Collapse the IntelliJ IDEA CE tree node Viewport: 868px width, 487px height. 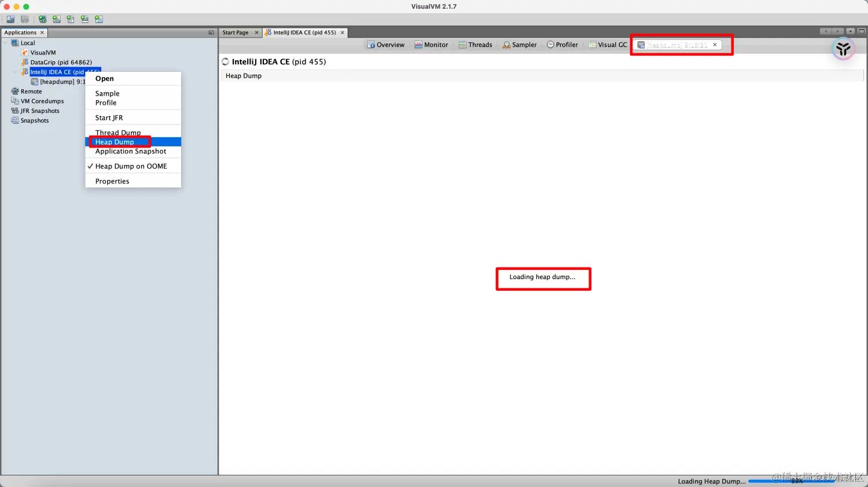coord(15,72)
